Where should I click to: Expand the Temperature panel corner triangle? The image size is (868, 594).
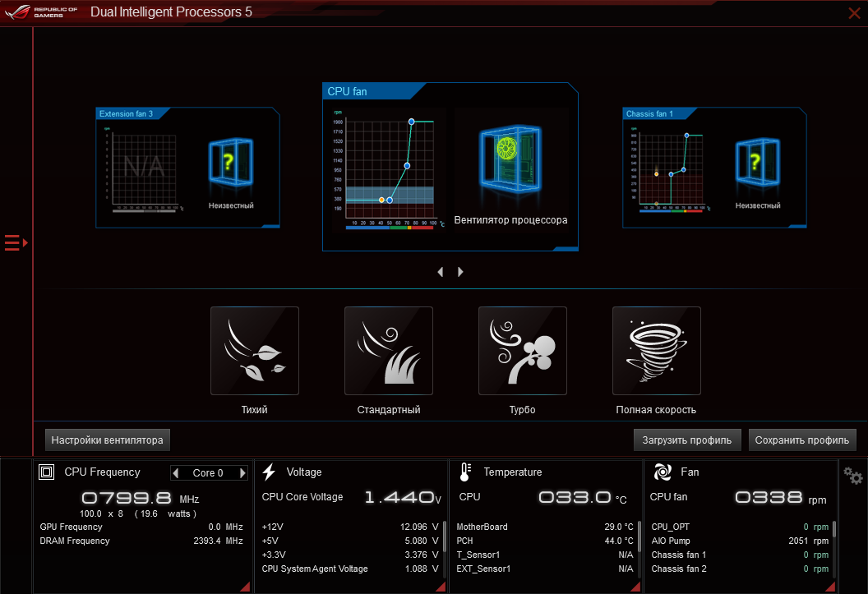click(x=635, y=587)
